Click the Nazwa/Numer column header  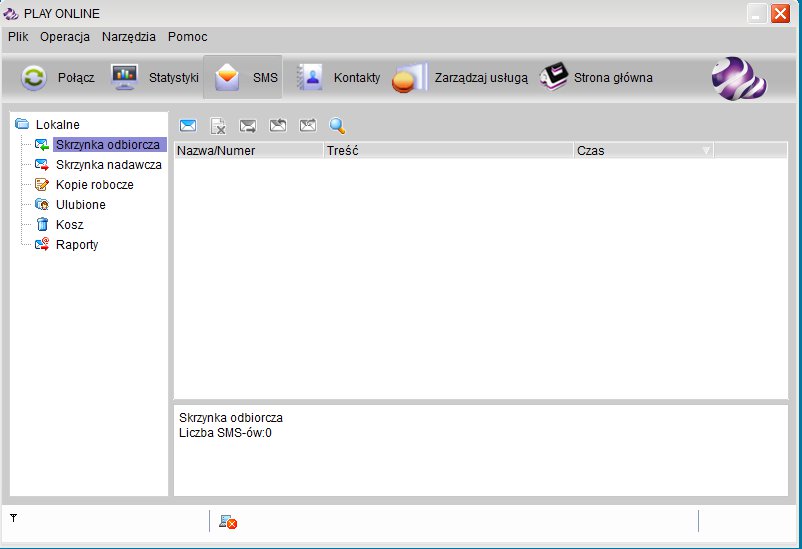(248, 151)
